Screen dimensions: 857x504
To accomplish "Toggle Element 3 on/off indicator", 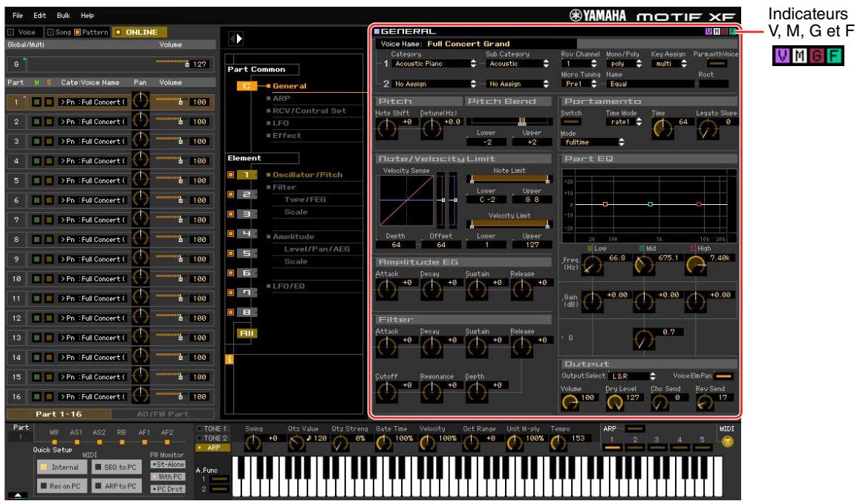I will coord(231,214).
